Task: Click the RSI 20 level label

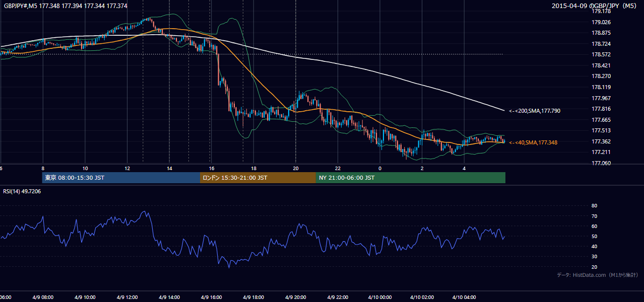Action: [594, 267]
